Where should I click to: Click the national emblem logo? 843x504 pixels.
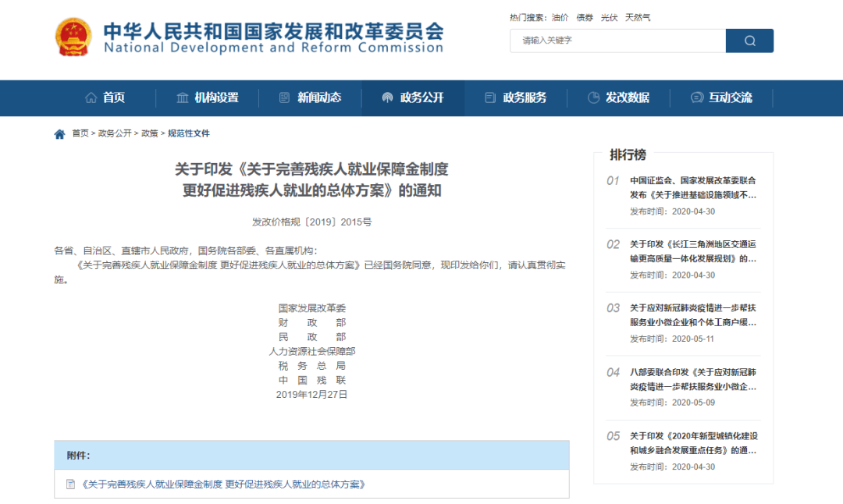tap(73, 37)
